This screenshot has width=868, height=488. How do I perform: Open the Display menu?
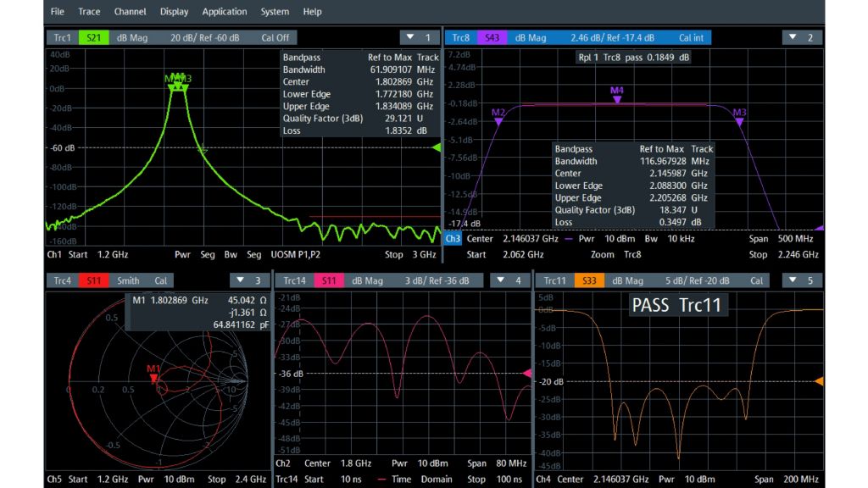(x=175, y=12)
